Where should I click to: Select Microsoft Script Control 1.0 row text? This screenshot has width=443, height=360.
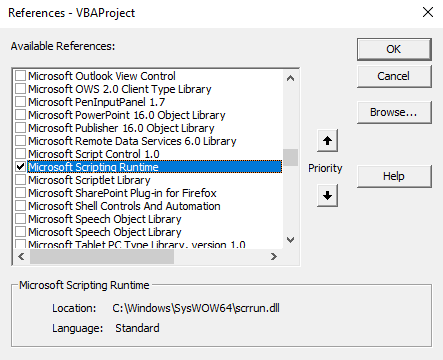click(x=94, y=154)
